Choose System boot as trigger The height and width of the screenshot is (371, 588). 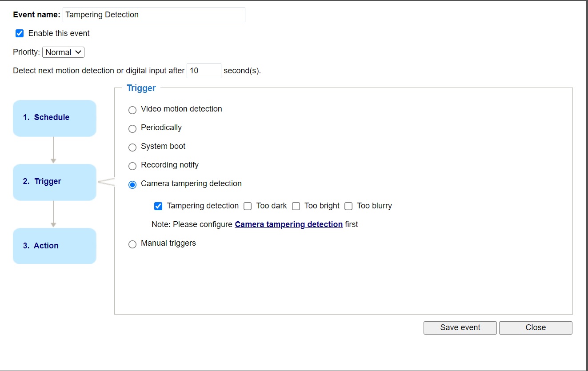[x=132, y=147]
